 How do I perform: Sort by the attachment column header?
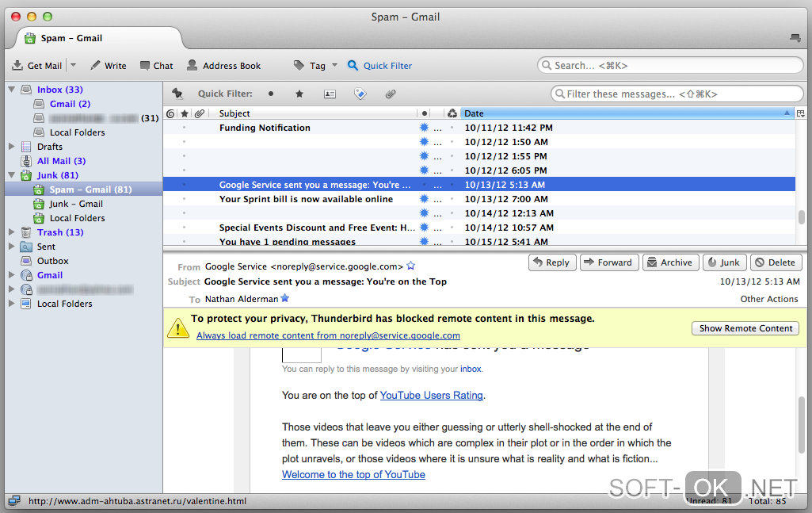(200, 113)
